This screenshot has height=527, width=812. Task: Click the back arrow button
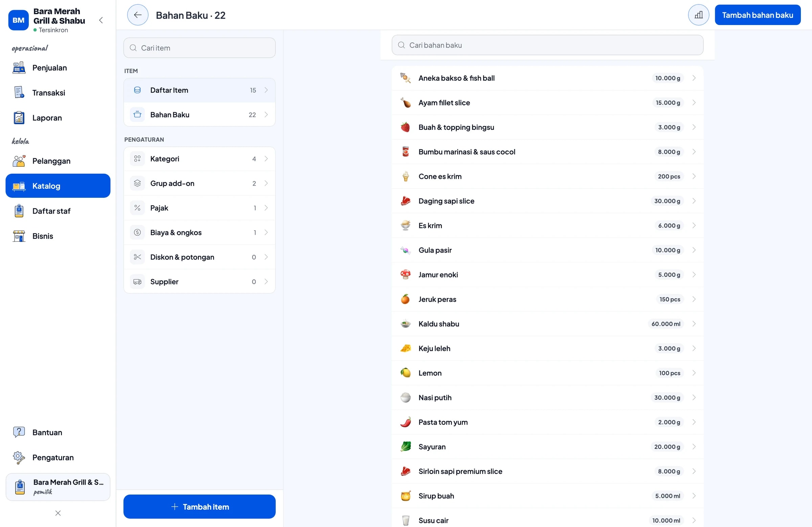[x=137, y=15]
